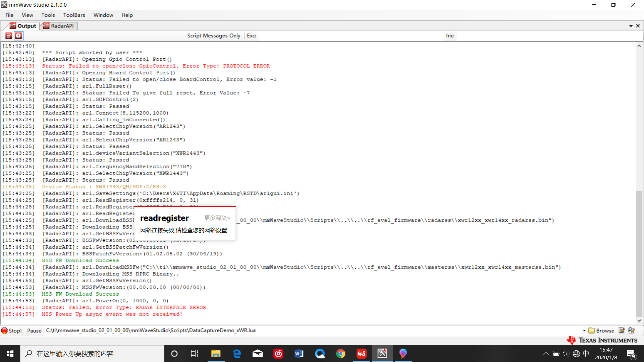644x362 pixels.
Task: Click the red Stop! script button
Action: tap(11, 330)
